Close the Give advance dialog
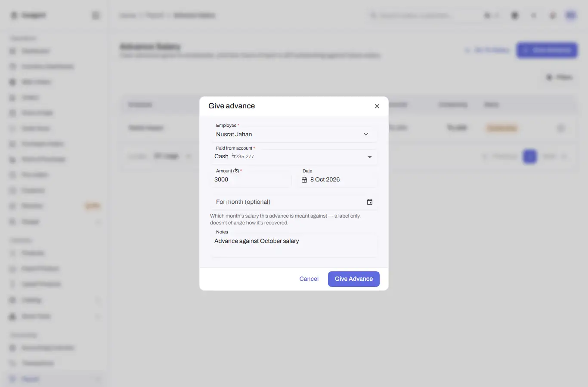This screenshot has width=588, height=387. pyautogui.click(x=377, y=106)
